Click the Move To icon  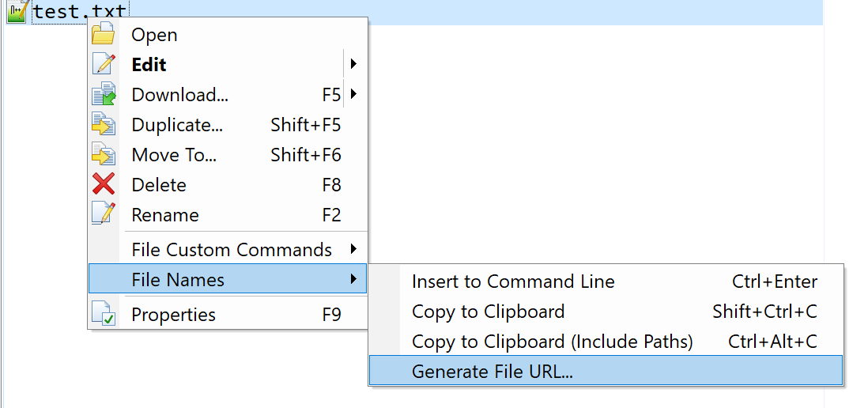(104, 154)
